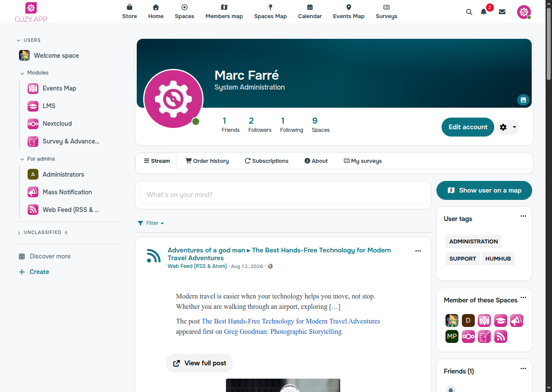
Task: Click the banner image upload icon
Action: coord(523,100)
